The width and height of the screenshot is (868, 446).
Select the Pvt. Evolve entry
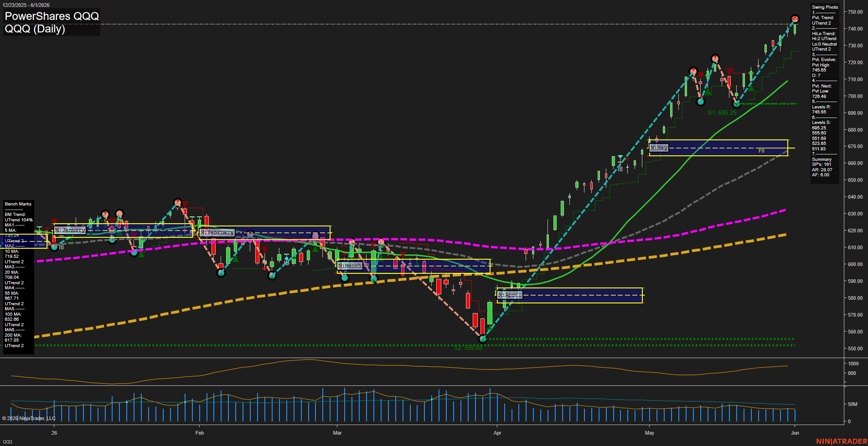point(824,60)
